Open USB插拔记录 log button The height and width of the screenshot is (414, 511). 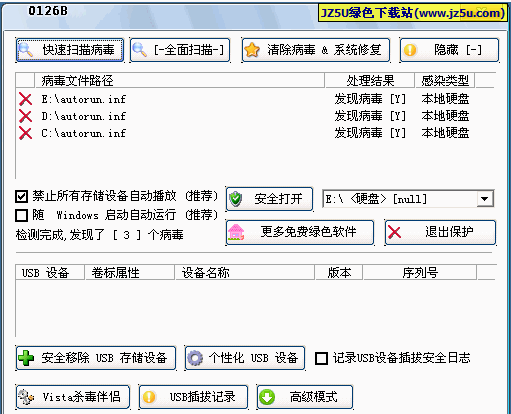coord(193,397)
